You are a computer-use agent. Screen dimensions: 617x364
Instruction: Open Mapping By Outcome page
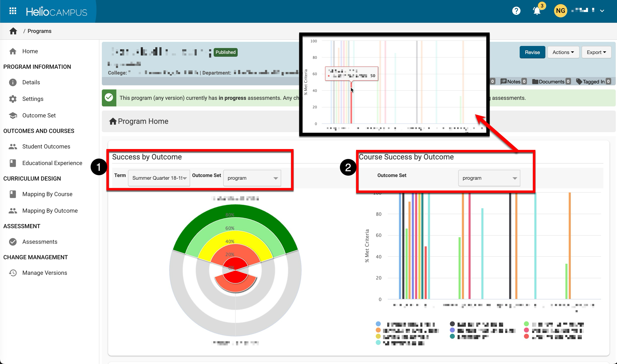point(50,211)
